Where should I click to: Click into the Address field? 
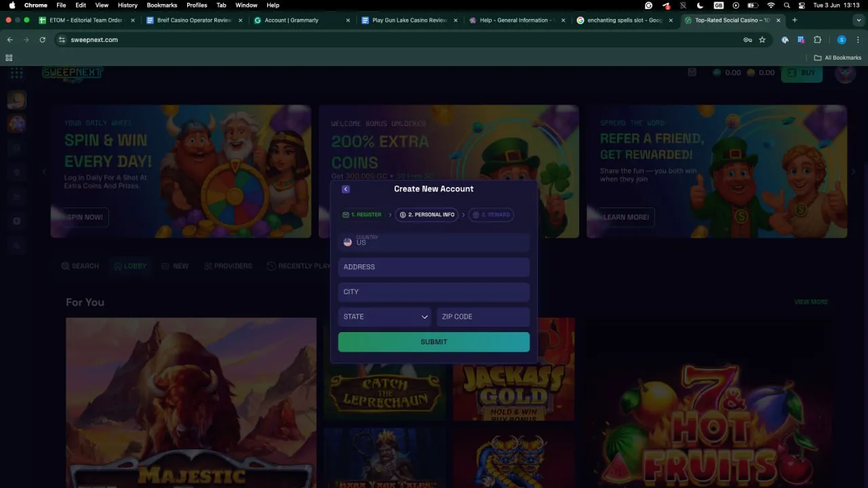point(434,267)
